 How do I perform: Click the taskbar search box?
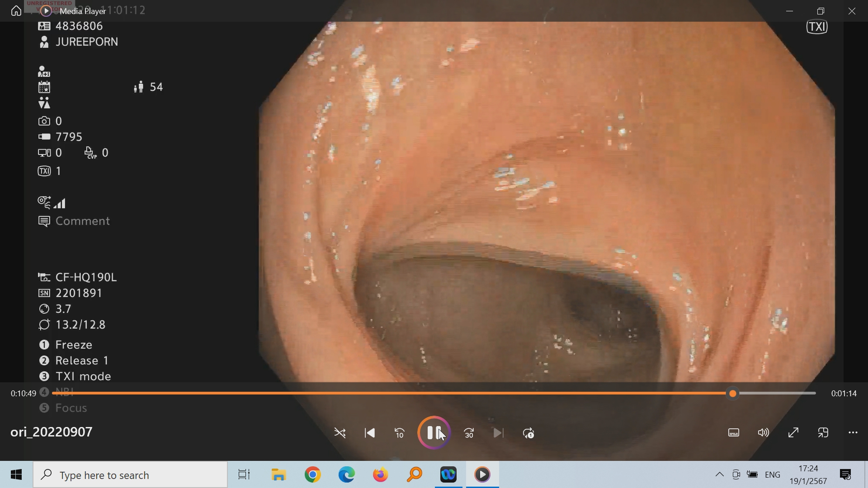click(130, 475)
